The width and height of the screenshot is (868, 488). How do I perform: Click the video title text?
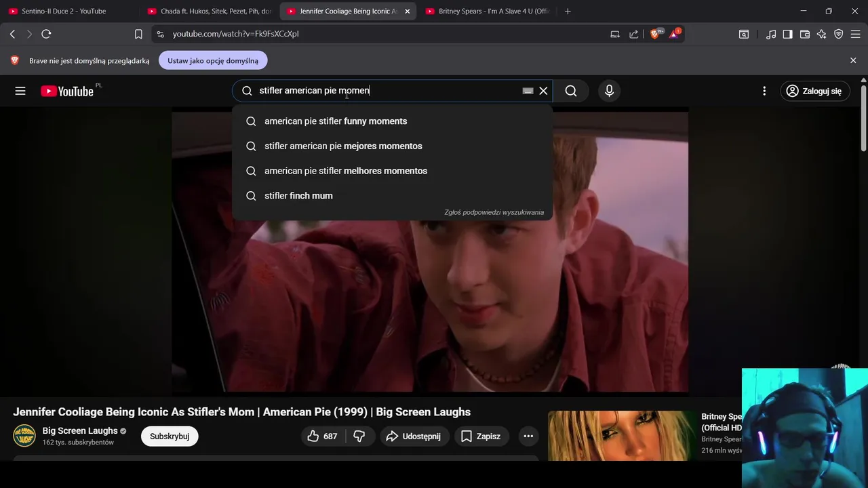point(241,412)
